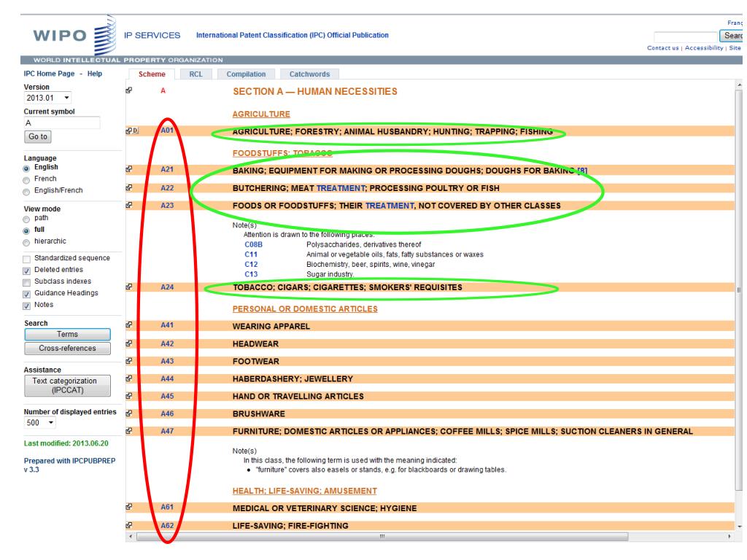Click the Contact us link

pyautogui.click(x=662, y=47)
